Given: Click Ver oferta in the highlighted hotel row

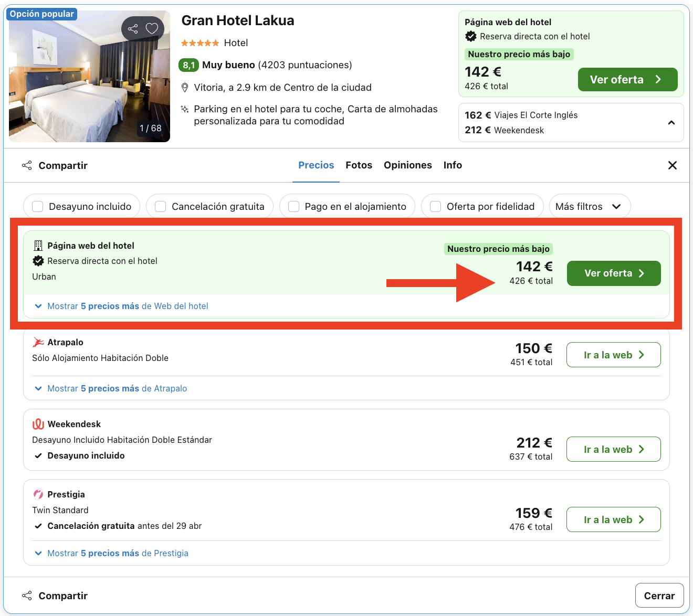Looking at the screenshot, I should (x=614, y=273).
